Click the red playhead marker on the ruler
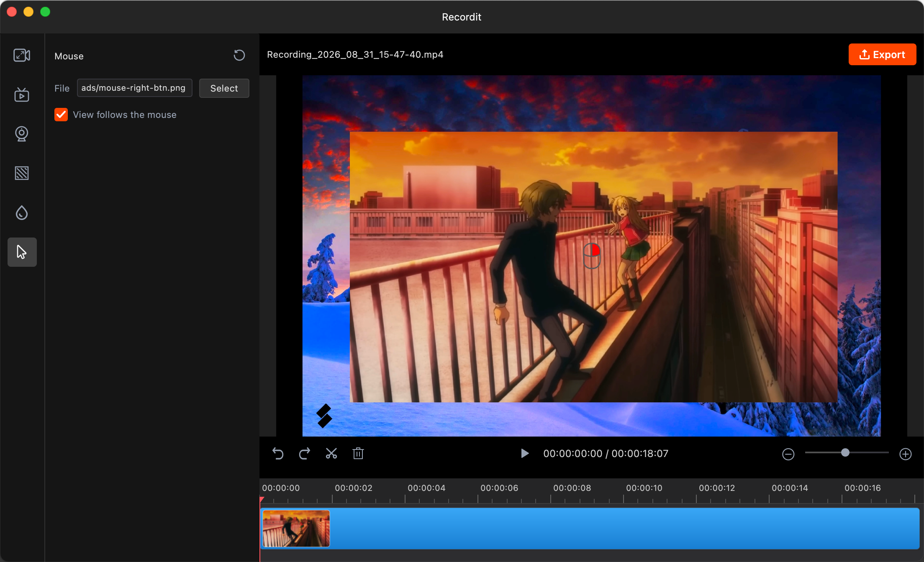This screenshot has height=562, width=924. click(x=262, y=499)
